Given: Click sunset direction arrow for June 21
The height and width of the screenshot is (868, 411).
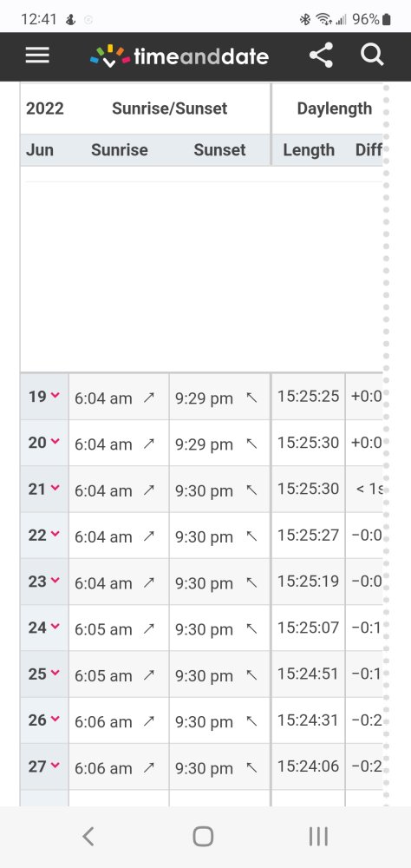Looking at the screenshot, I should (x=251, y=490).
